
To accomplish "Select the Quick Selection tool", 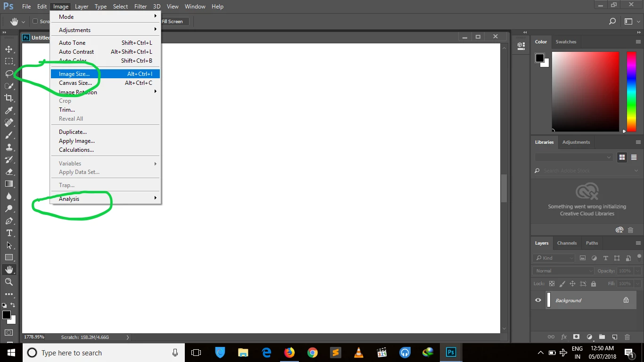I will point(9,86).
